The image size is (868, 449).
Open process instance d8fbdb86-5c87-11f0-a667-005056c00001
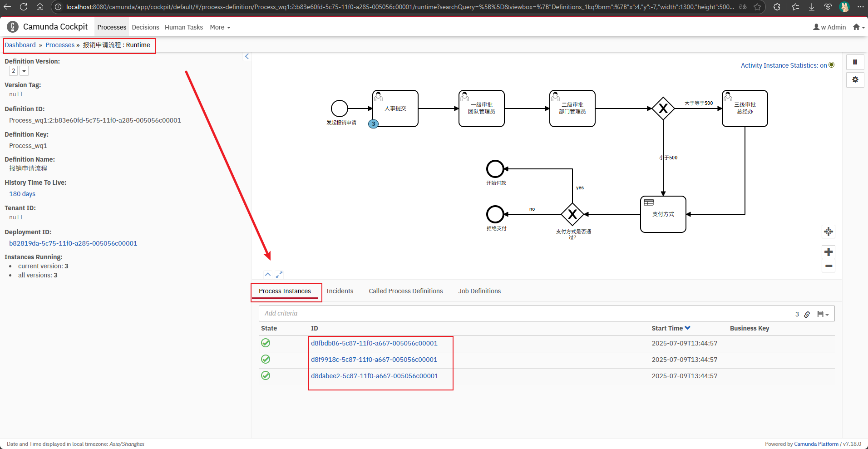tap(374, 343)
